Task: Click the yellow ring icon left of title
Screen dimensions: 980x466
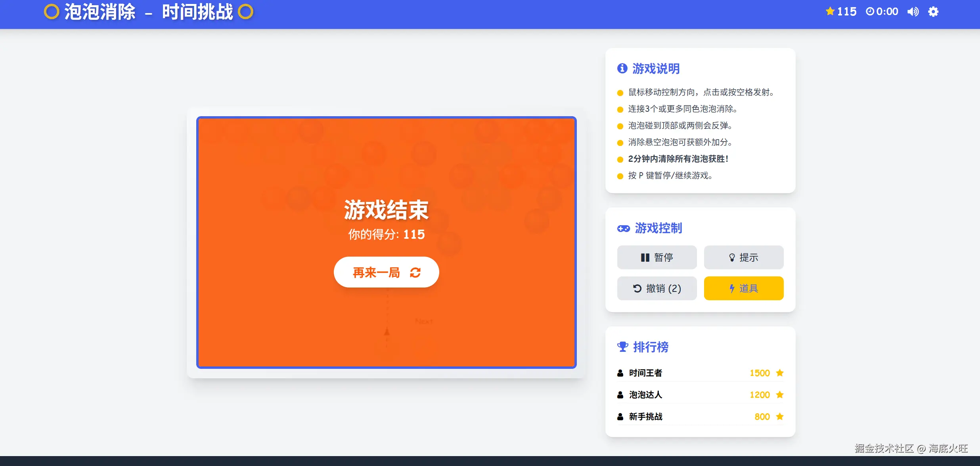Action: pyautogui.click(x=52, y=12)
